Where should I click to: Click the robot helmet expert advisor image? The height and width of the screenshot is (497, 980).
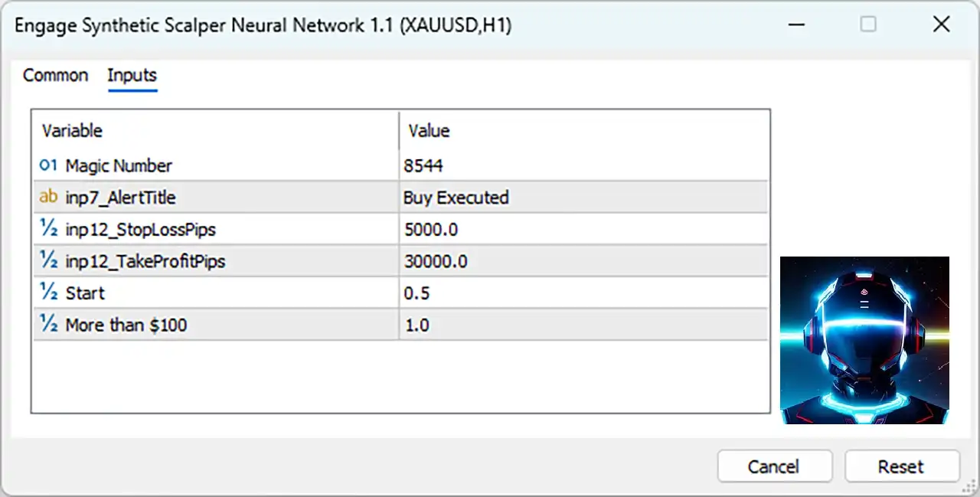(x=864, y=340)
